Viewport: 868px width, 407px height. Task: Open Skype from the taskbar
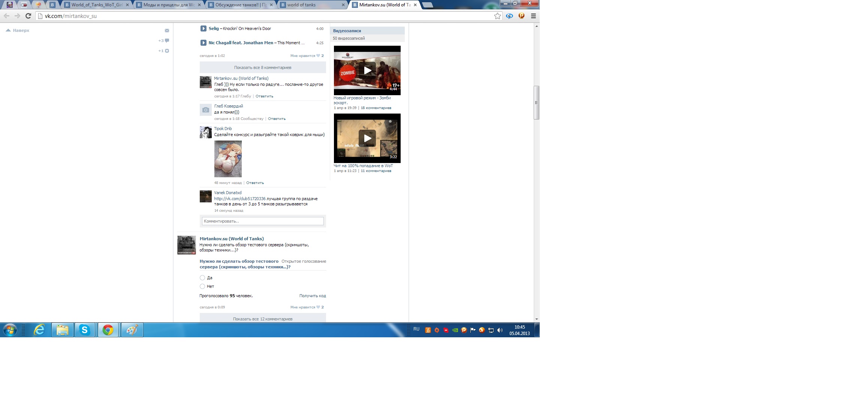pyautogui.click(x=85, y=330)
